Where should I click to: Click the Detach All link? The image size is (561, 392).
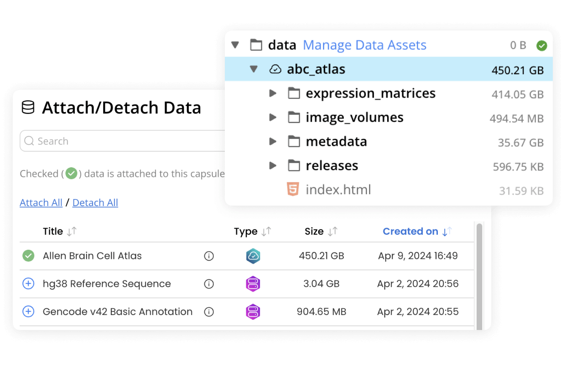(x=95, y=202)
